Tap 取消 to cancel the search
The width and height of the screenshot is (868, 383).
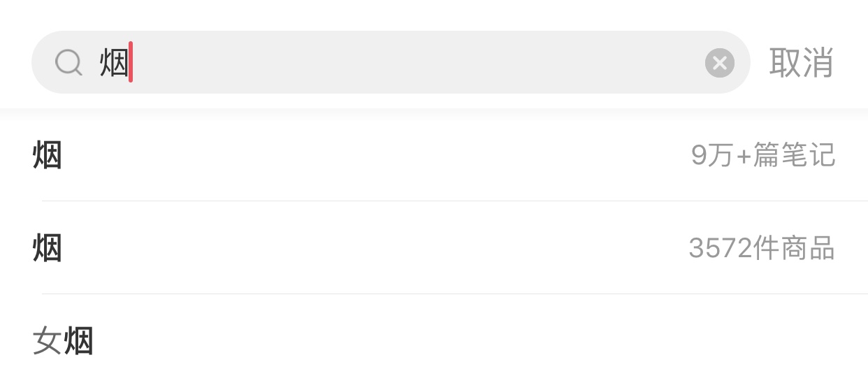click(x=801, y=63)
